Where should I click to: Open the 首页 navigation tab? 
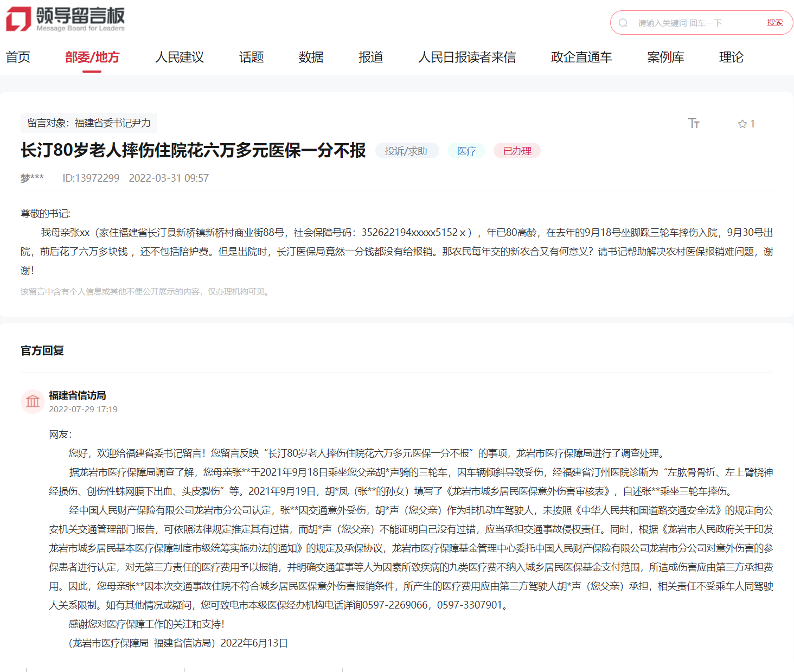tap(18, 57)
